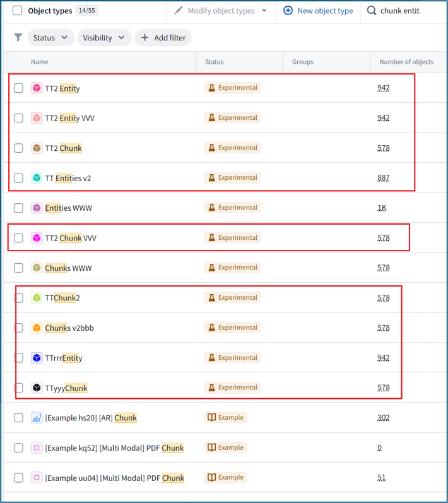Select all with the Object types checkbox

click(17, 11)
